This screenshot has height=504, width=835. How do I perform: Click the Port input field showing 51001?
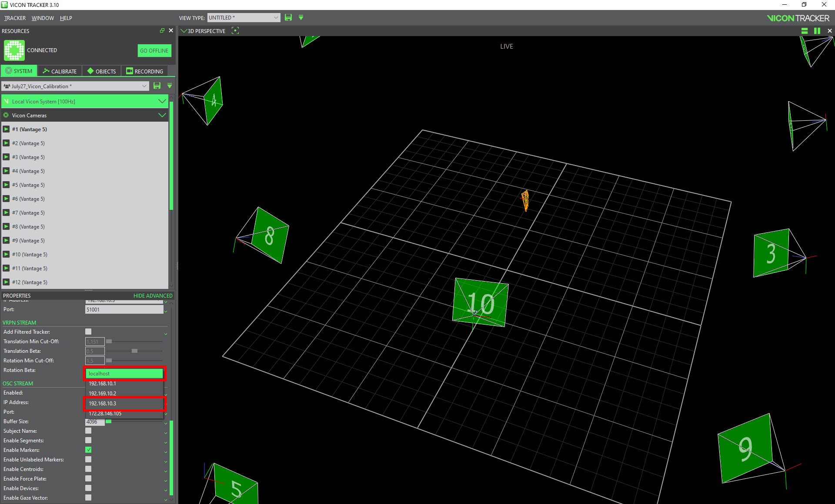coord(124,310)
